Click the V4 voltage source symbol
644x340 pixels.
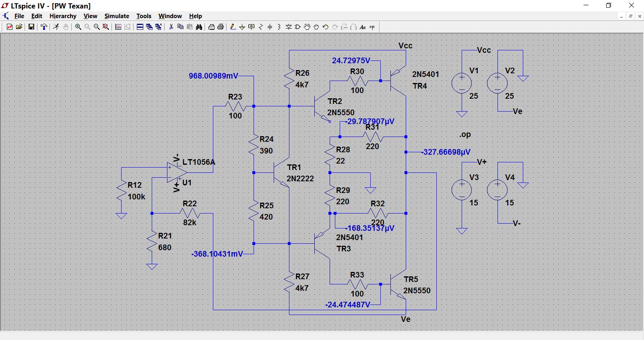pos(497,190)
